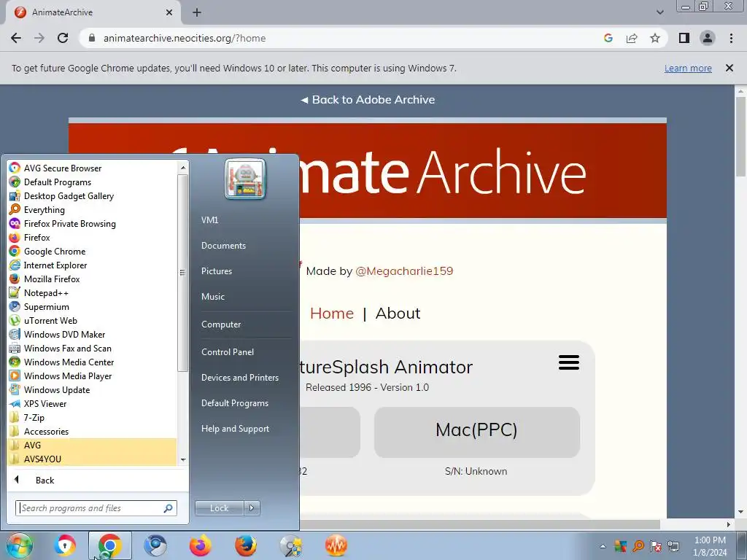Open the taskbar clock and date
747x560 pixels.
(x=710, y=546)
